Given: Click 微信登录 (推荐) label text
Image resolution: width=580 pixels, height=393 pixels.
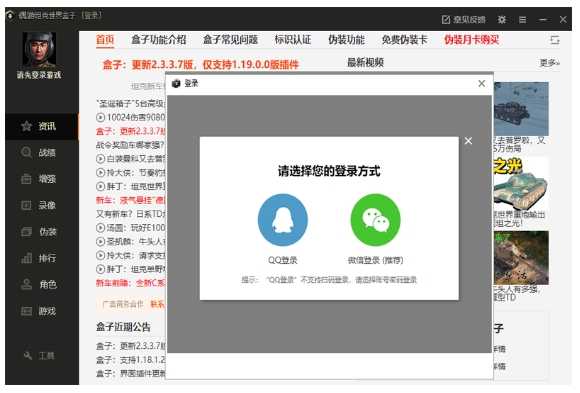Looking at the screenshot, I should click(375, 260).
